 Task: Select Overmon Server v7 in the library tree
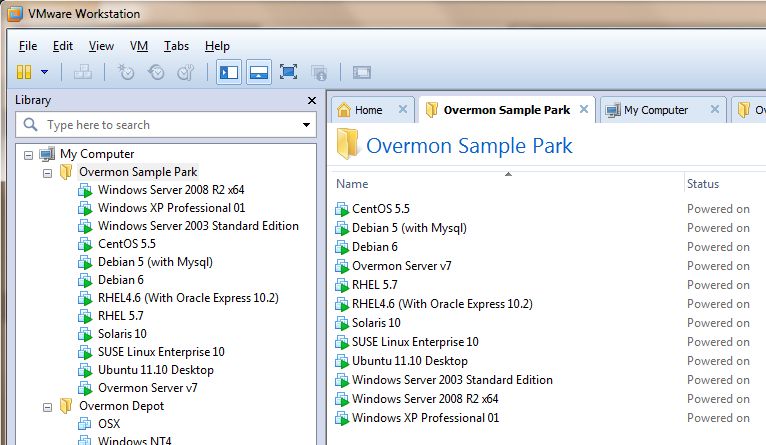point(148,388)
